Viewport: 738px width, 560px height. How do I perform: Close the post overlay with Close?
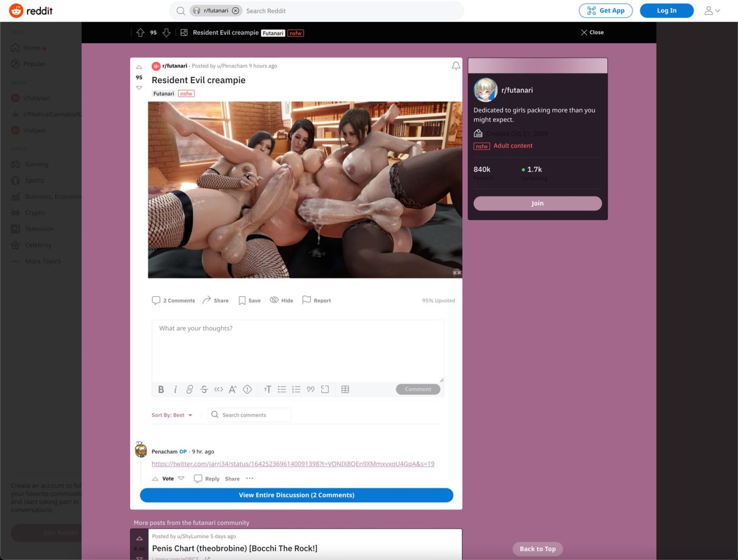(x=592, y=33)
